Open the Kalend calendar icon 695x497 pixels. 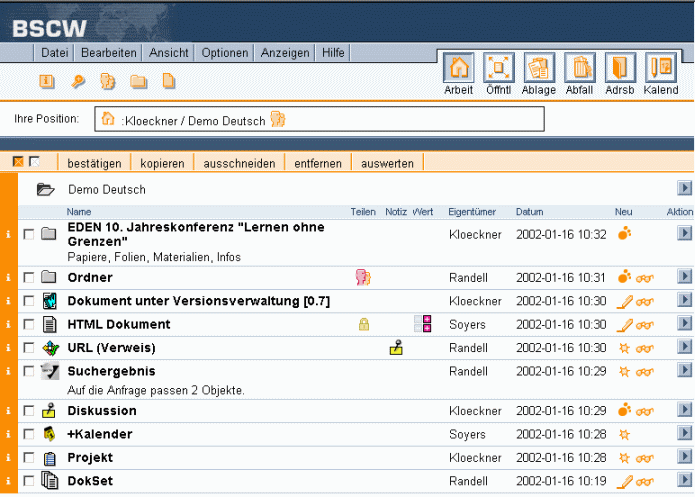click(x=660, y=68)
